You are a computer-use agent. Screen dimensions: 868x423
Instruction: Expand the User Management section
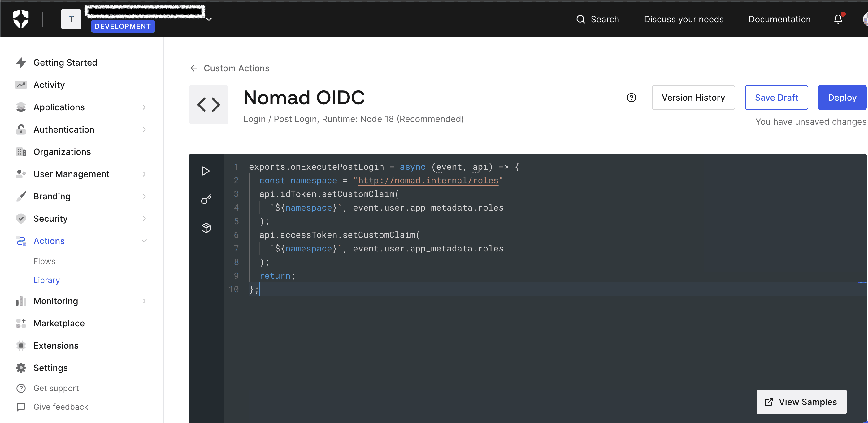(145, 173)
